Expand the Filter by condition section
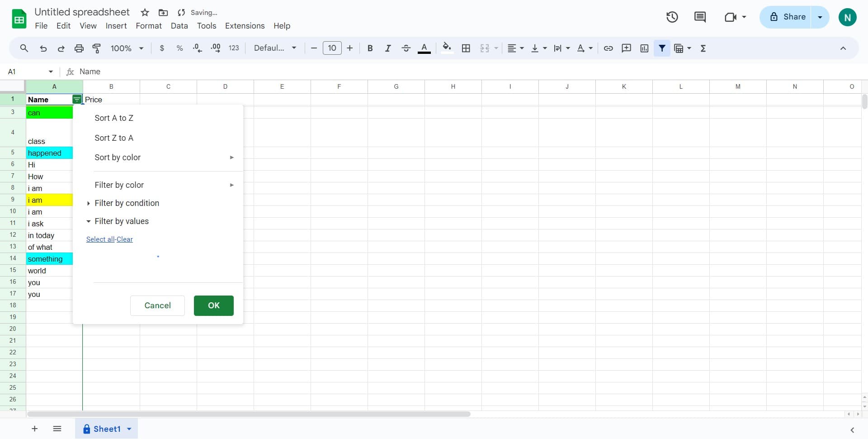This screenshot has width=868, height=439. coord(127,203)
